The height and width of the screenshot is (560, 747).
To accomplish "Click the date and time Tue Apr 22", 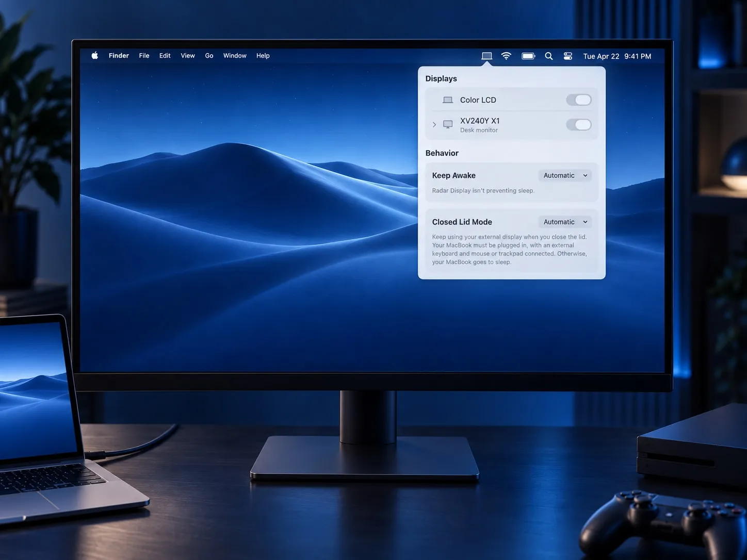I will 617,56.
